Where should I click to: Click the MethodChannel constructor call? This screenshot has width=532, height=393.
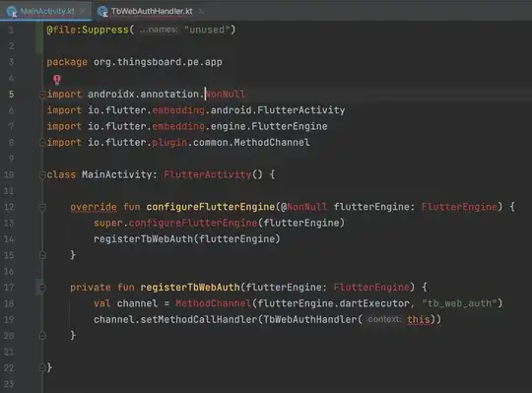[x=213, y=303]
